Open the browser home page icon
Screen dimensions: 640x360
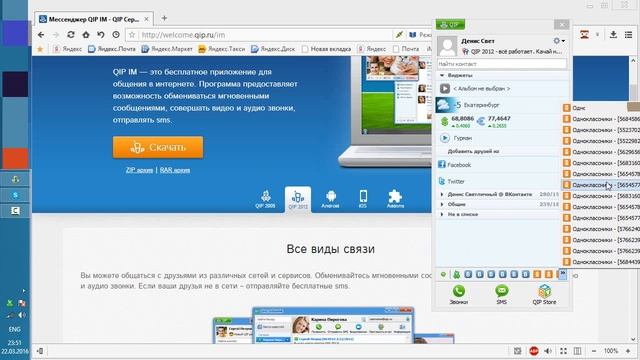tap(86, 35)
